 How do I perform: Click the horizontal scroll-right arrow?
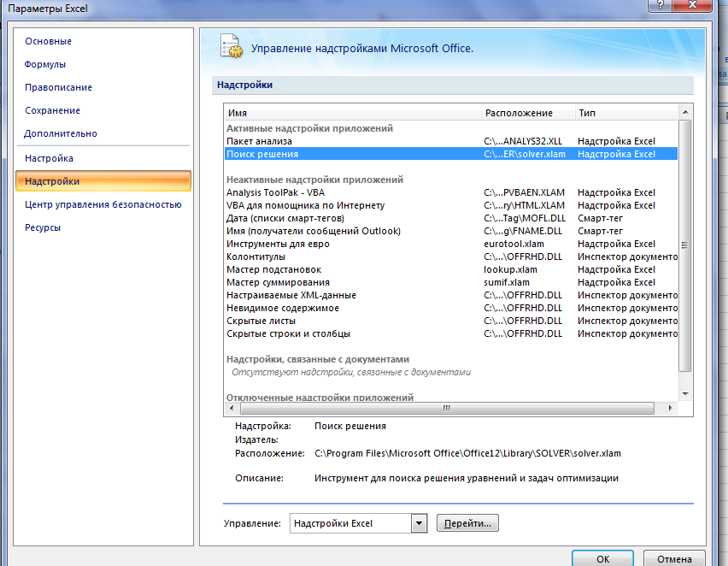(670, 408)
